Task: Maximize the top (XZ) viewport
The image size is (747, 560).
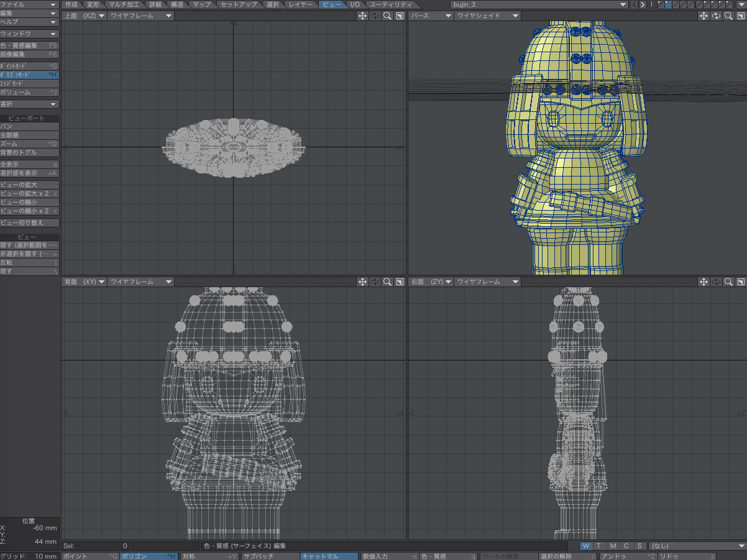Action: (400, 16)
